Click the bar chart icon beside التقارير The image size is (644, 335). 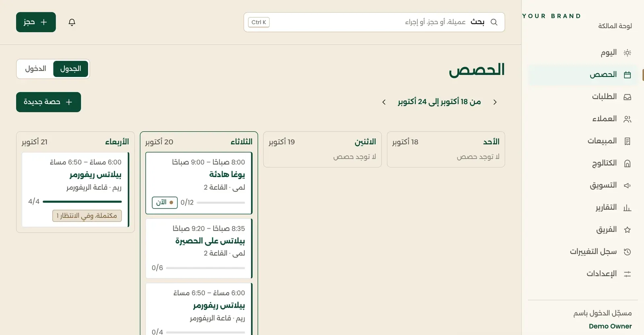(627, 208)
